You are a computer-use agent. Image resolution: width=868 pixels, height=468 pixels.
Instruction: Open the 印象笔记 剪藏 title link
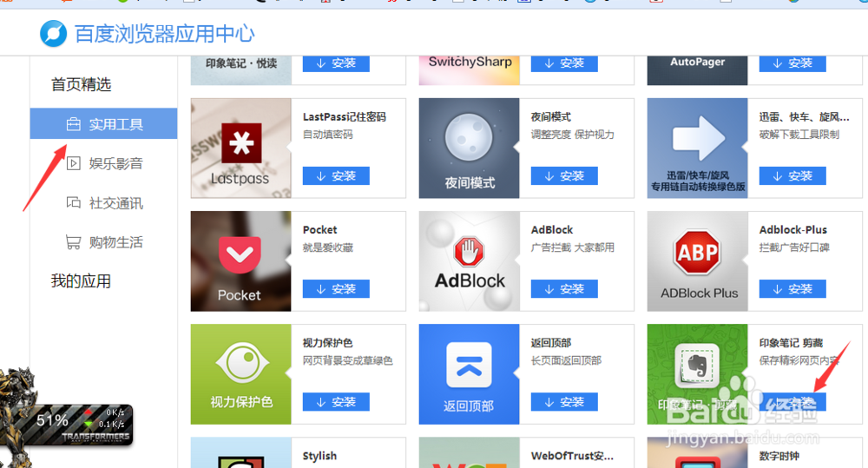[x=791, y=343]
